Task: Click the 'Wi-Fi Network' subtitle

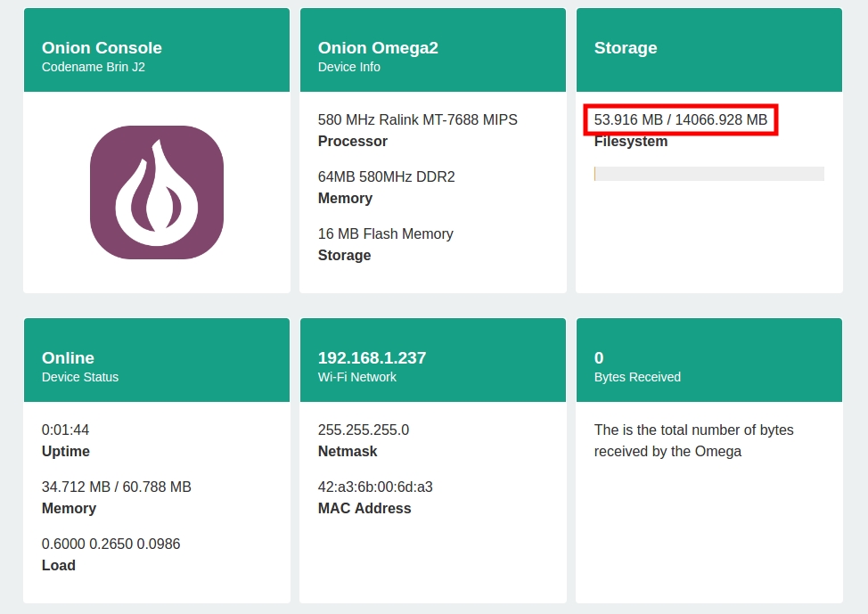Action: (357, 377)
